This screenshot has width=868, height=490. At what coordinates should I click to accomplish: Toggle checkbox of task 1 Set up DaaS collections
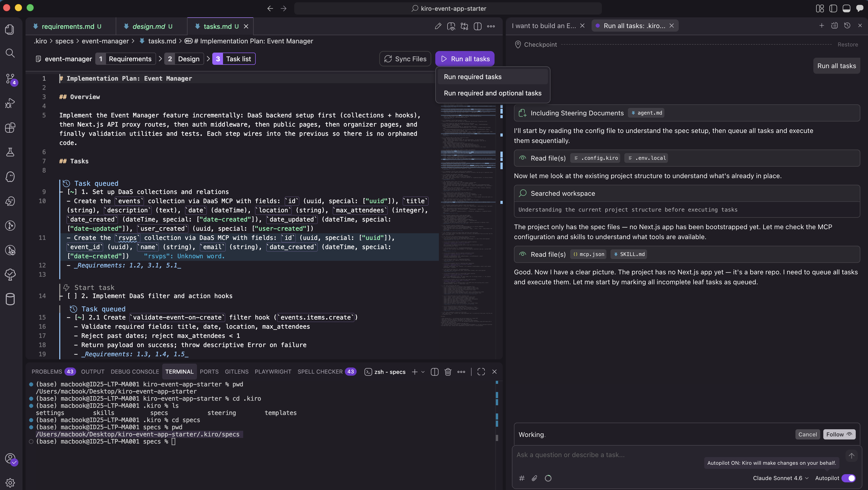click(73, 192)
